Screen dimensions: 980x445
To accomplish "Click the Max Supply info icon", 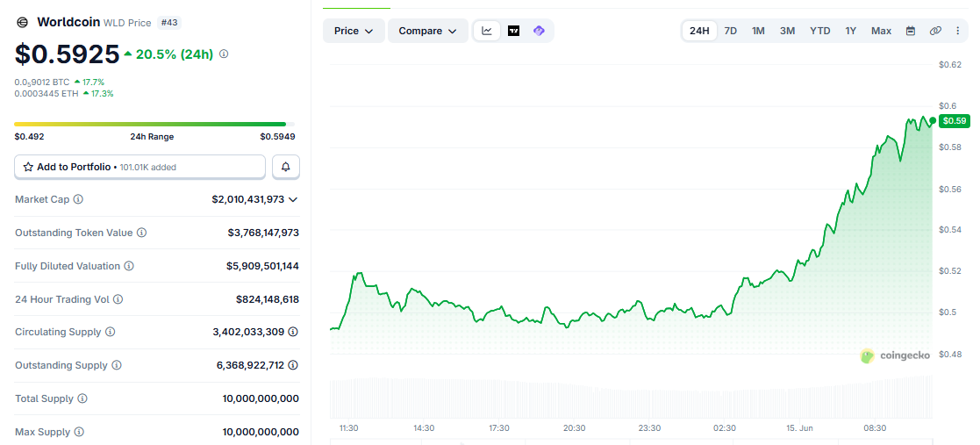I will (79, 432).
